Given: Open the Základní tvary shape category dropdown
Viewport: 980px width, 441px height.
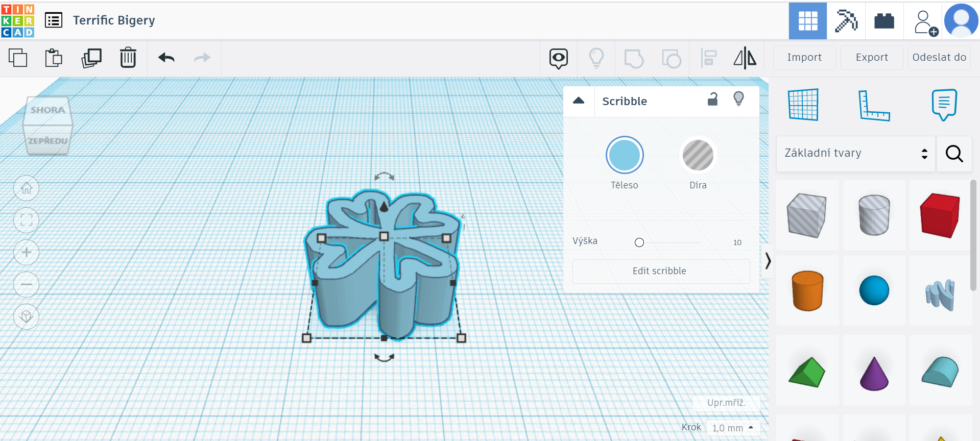Looking at the screenshot, I should [x=855, y=153].
